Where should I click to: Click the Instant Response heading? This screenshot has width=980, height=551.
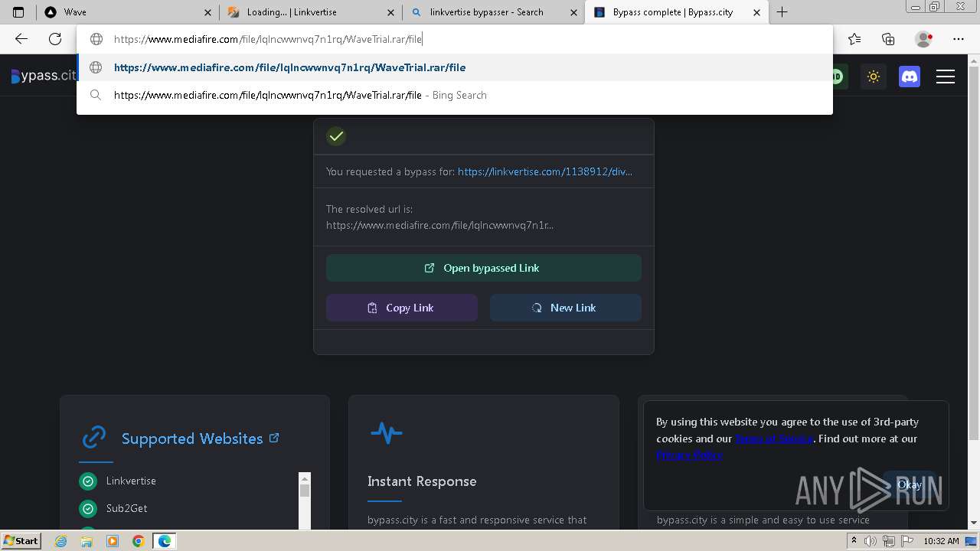click(x=422, y=481)
